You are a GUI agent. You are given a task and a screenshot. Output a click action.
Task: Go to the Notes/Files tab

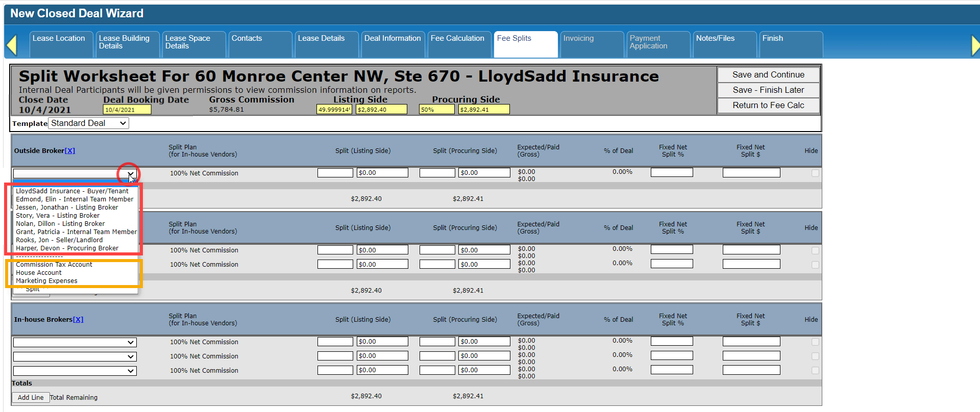point(715,39)
